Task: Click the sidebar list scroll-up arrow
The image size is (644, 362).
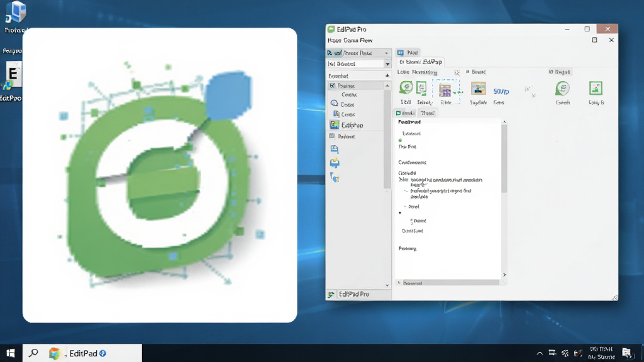Action: 387,85
